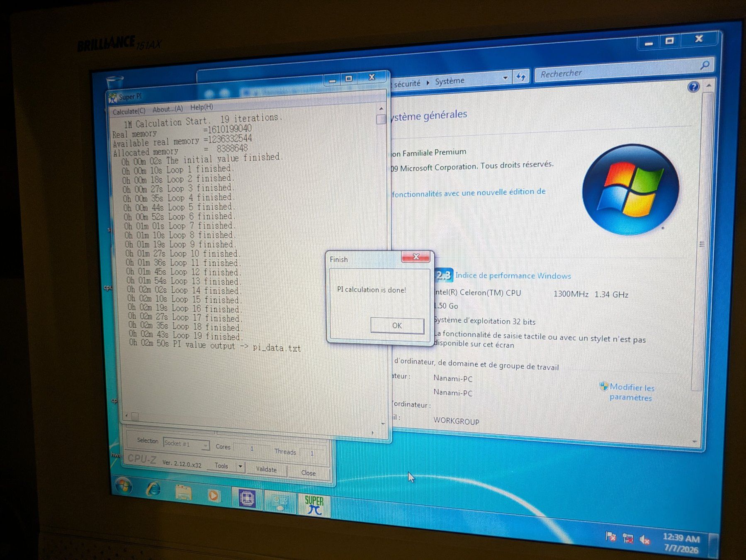Click the sécurité breadcrumb in address bar
Screen dimensions: 746x560
click(407, 83)
